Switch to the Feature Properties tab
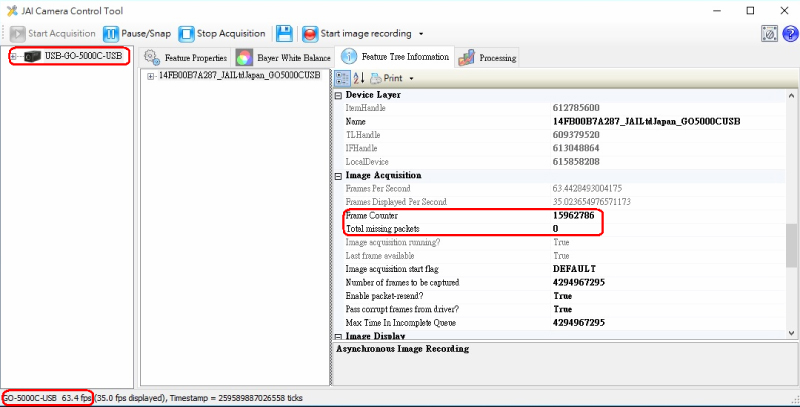 [x=187, y=58]
